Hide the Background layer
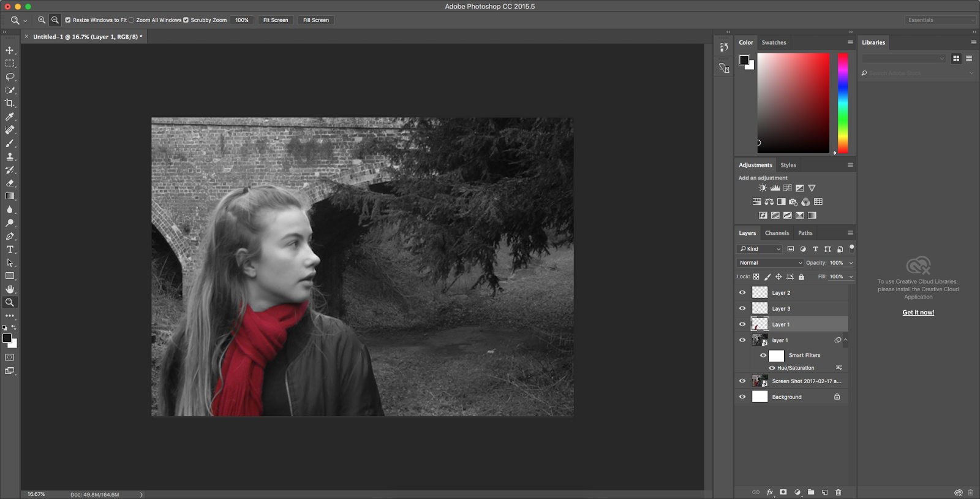 click(742, 397)
